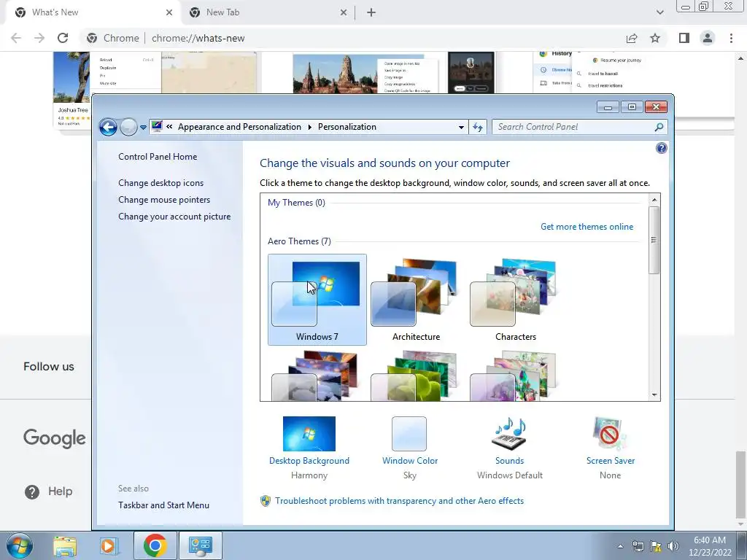Reload the Chrome page

pos(63,38)
